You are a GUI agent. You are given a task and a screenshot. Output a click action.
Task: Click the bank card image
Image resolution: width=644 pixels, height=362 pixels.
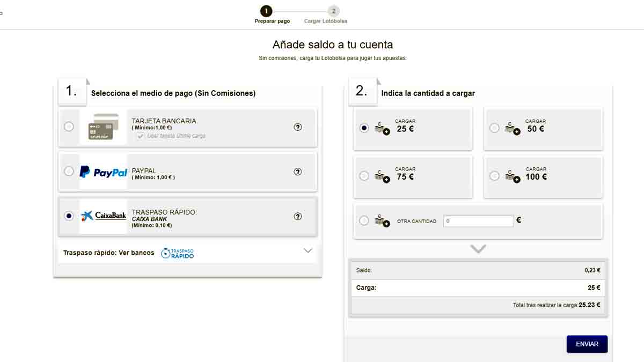tap(103, 127)
